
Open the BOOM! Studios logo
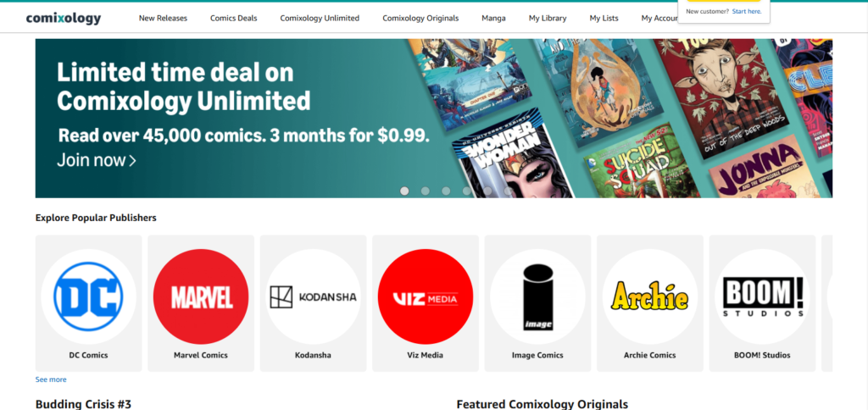pyautogui.click(x=762, y=297)
